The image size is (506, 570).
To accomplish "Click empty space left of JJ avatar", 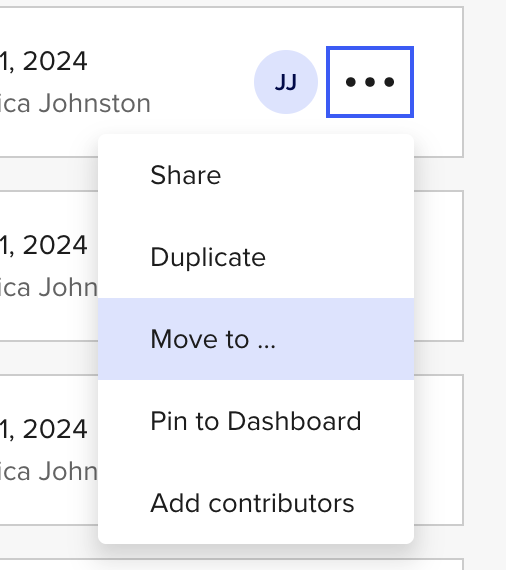I will [x=202, y=82].
